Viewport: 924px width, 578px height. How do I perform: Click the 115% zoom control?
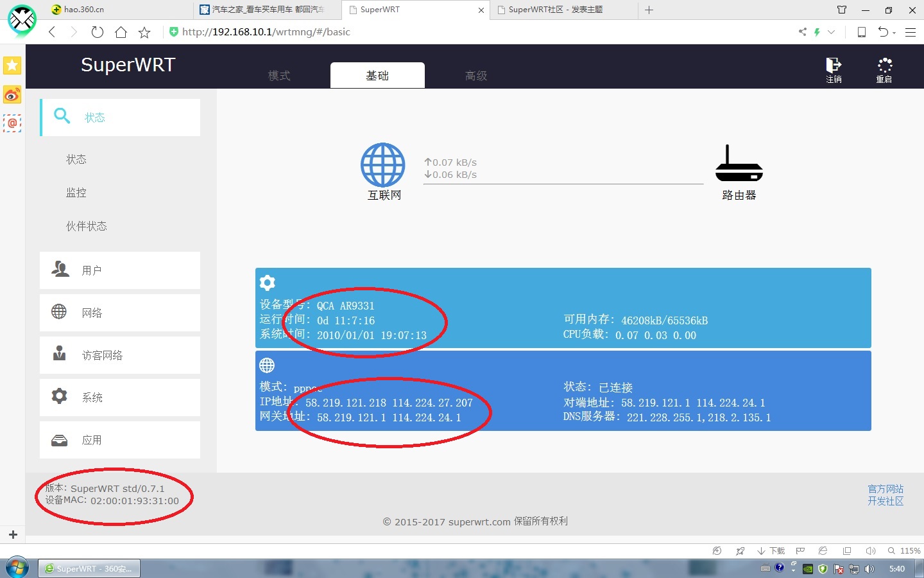(x=905, y=551)
